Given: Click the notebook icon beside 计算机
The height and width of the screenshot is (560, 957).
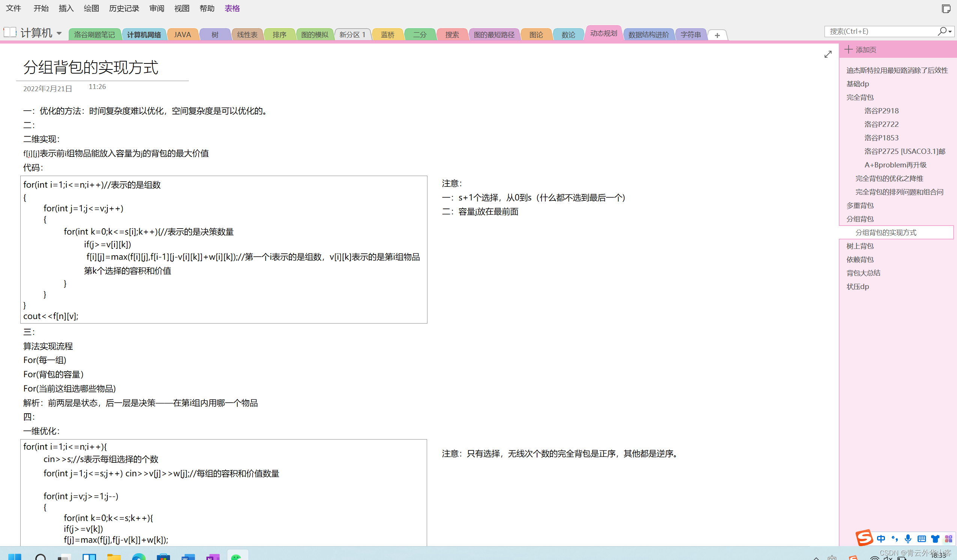Looking at the screenshot, I should click(10, 32).
